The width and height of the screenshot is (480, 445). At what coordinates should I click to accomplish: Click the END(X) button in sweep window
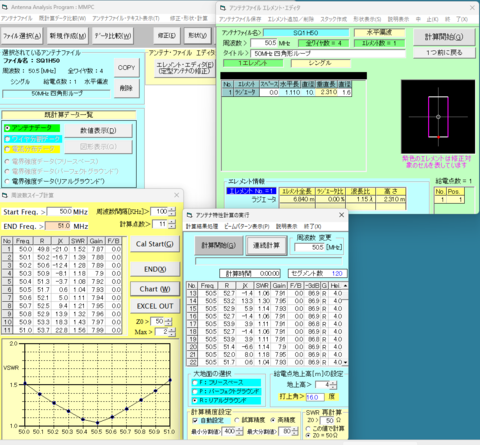click(155, 269)
